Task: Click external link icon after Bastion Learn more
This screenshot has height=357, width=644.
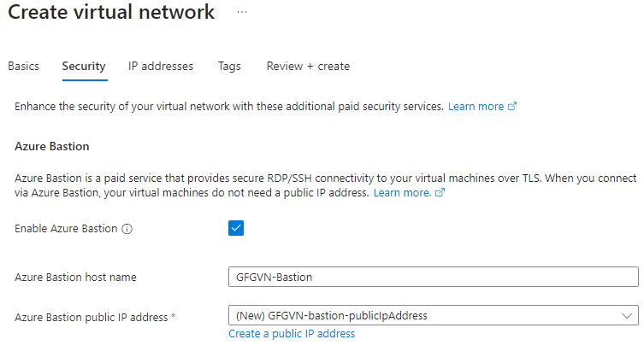Action: [440, 192]
